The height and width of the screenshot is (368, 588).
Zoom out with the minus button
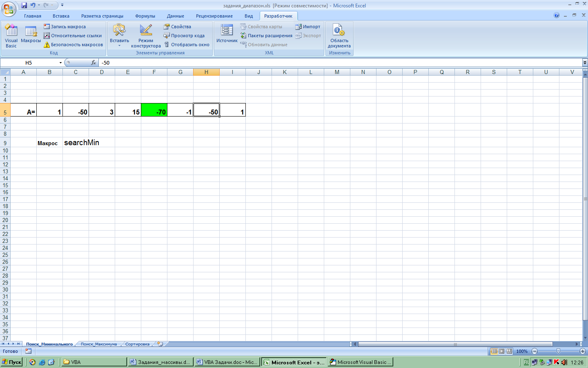[x=535, y=351]
